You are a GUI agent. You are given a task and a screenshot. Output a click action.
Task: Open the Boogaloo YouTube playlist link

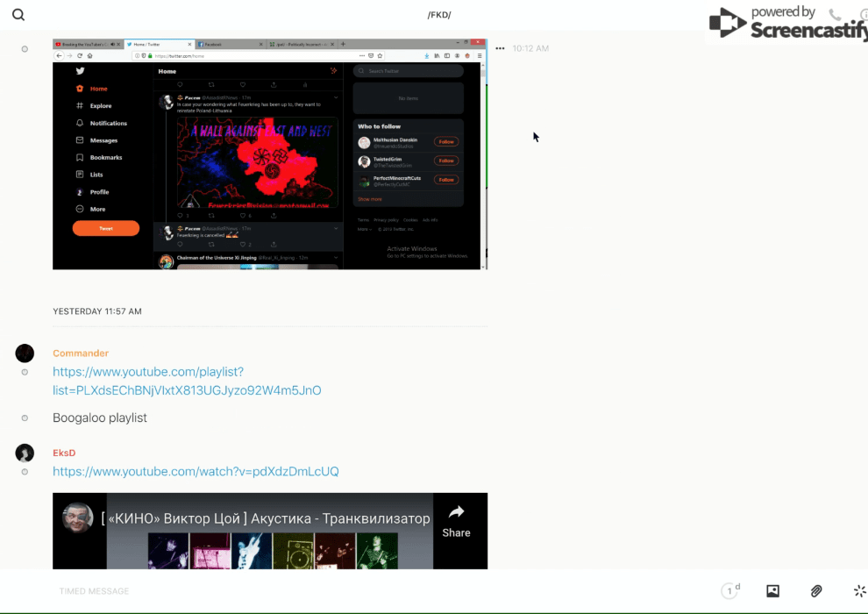[187, 381]
